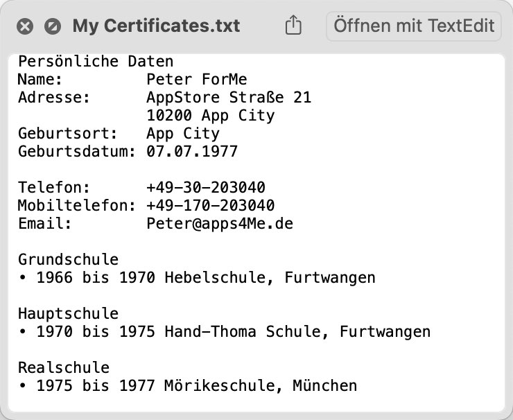Click the My Certificates.txt window title
Viewport: 513px width, 420px height.
tap(156, 26)
